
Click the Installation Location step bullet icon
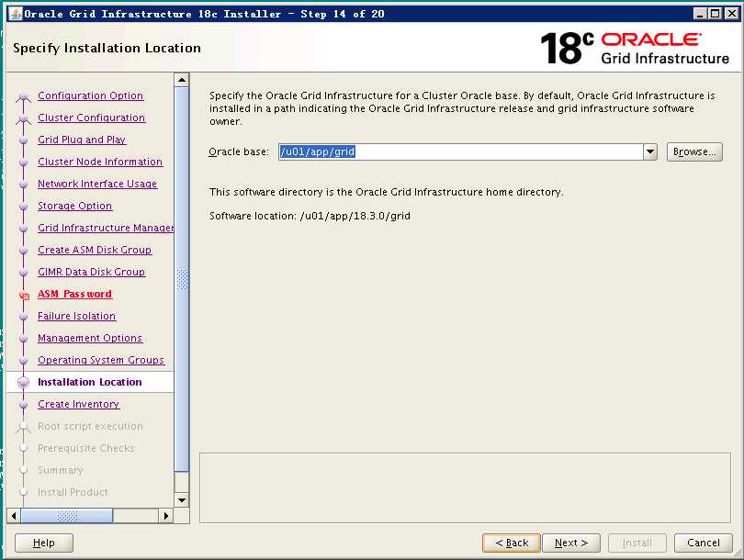[x=23, y=382]
